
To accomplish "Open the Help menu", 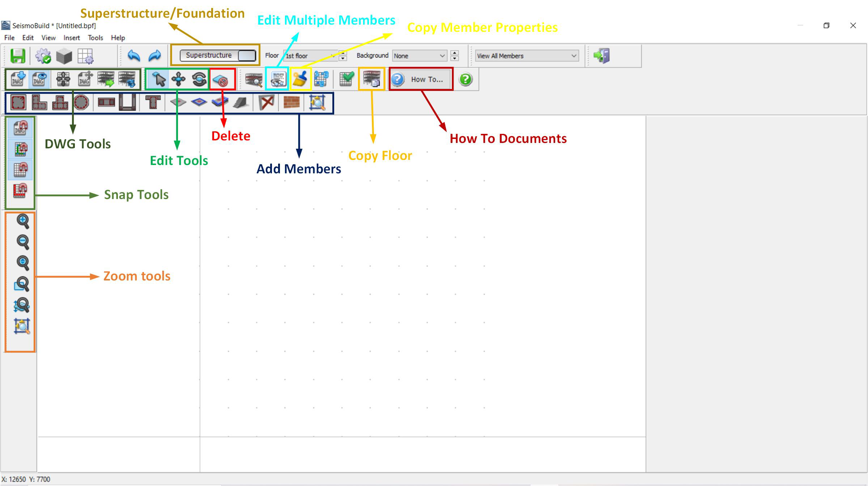I will coord(118,38).
